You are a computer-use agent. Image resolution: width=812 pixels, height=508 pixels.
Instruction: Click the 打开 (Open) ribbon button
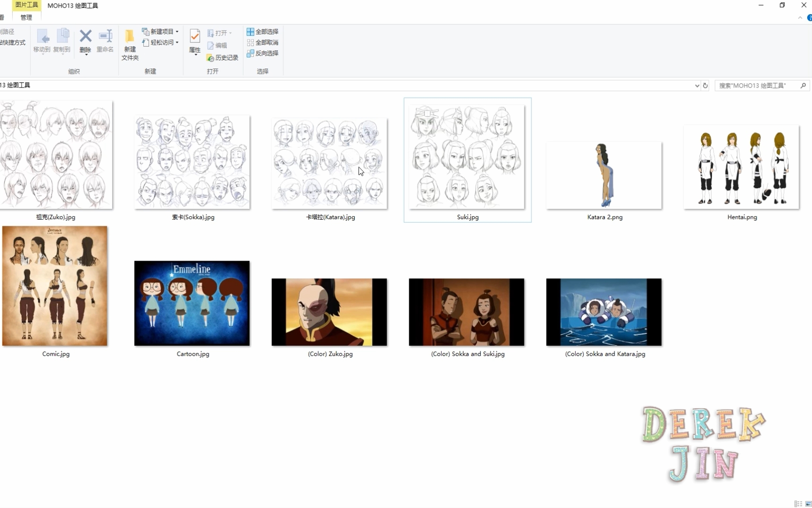pyautogui.click(x=219, y=33)
